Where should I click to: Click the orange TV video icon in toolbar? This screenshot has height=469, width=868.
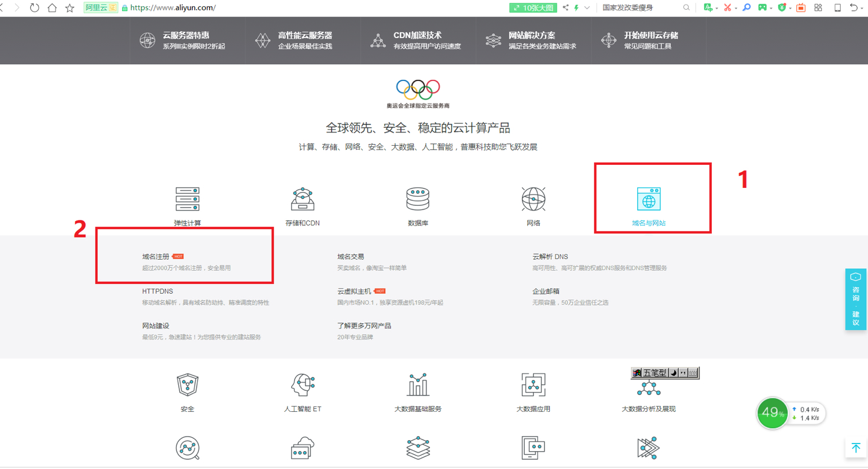pos(800,8)
